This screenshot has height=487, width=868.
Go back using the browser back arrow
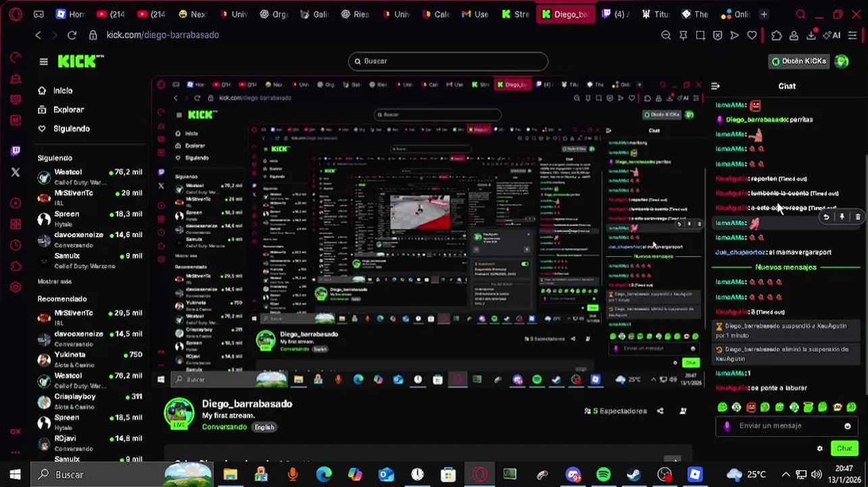[x=38, y=35]
